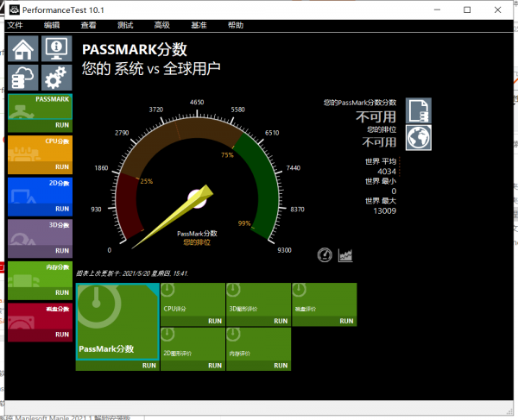Screen dimensions: 518x420
Task: Click the 75% percentile marker on gauge
Action: point(227,155)
